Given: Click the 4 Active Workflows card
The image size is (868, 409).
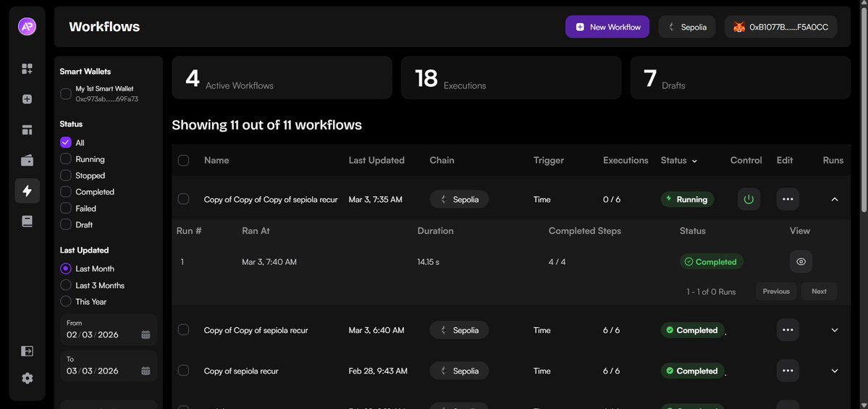Looking at the screenshot, I should tap(282, 77).
